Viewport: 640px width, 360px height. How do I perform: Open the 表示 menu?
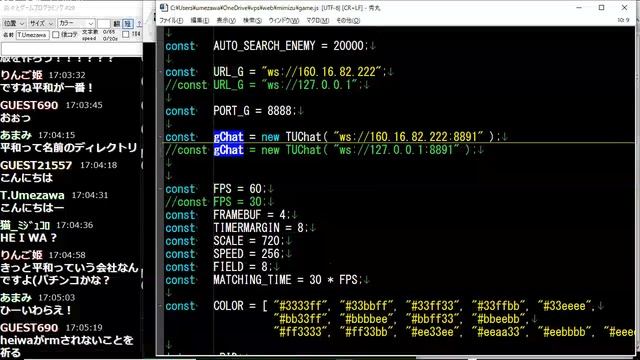226,20
